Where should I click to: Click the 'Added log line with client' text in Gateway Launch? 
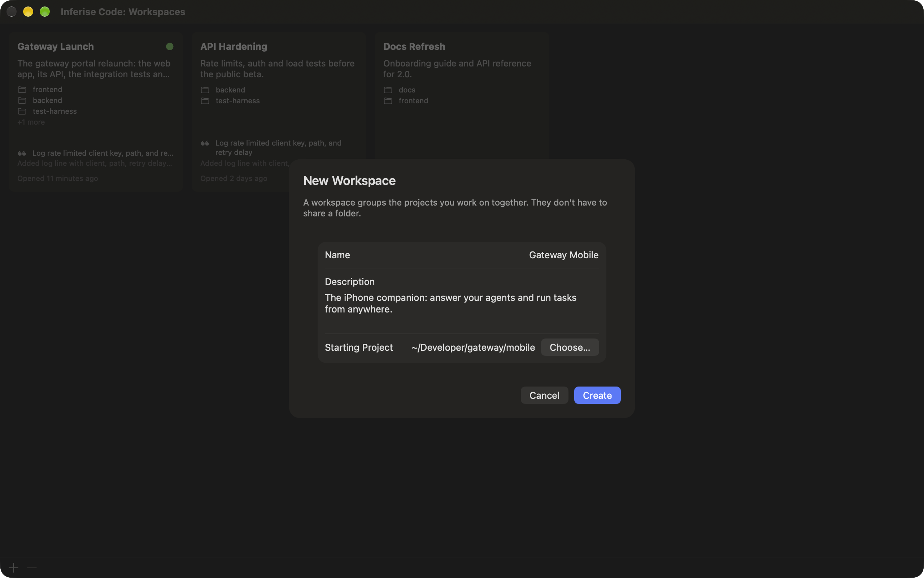point(95,163)
